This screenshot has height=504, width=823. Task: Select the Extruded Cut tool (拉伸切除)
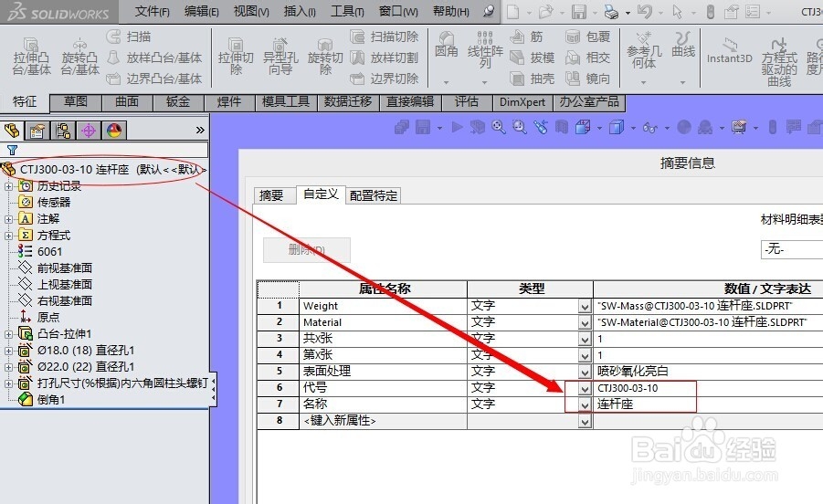click(x=236, y=56)
